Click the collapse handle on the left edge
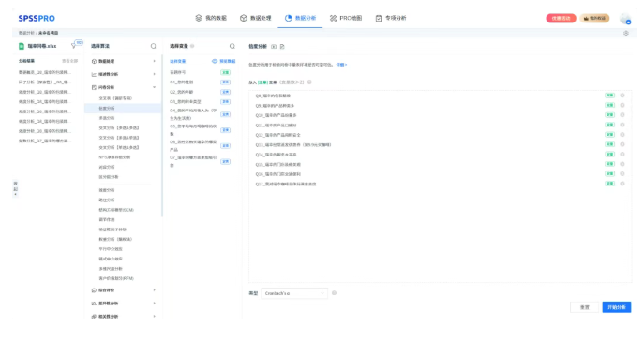Image resolution: width=644 pixels, height=356 pixels. point(16,188)
